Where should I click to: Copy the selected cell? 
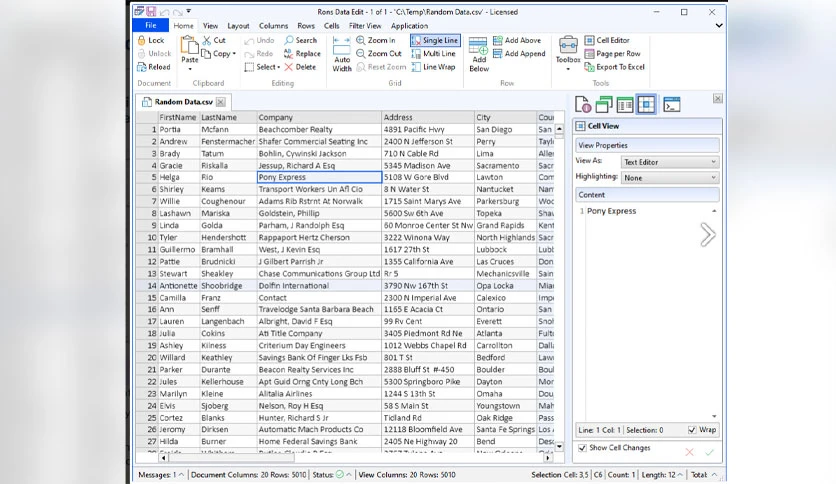[x=216, y=53]
